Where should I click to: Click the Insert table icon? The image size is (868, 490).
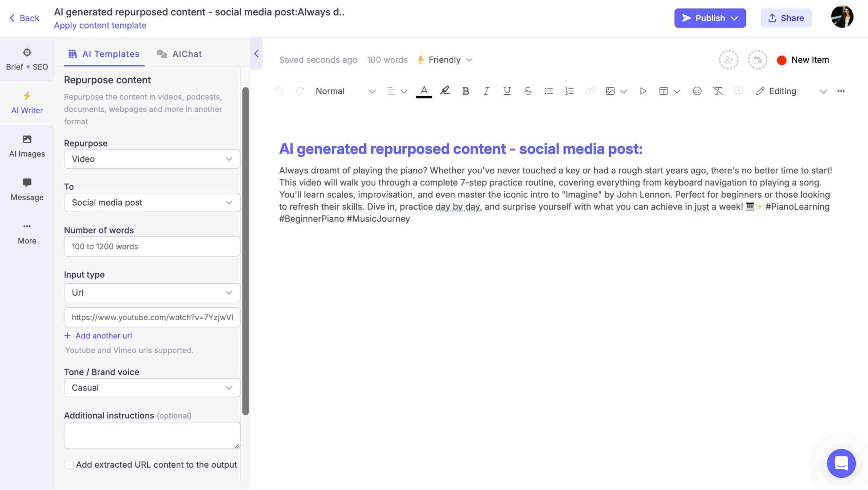(664, 91)
